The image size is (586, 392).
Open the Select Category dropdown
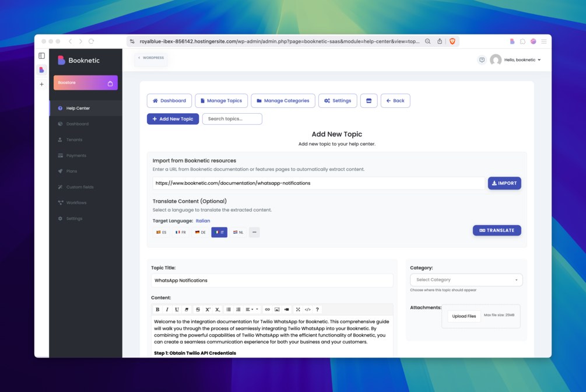[x=466, y=280]
